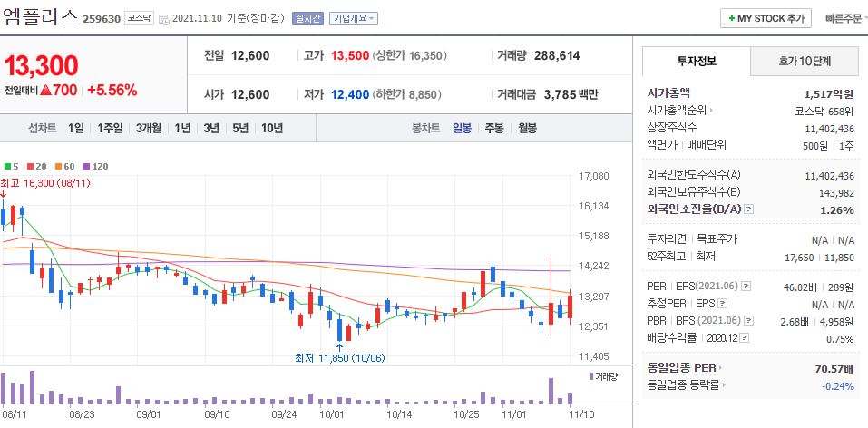
Task: Click orange 60-day moving average legend
Action: (64, 166)
